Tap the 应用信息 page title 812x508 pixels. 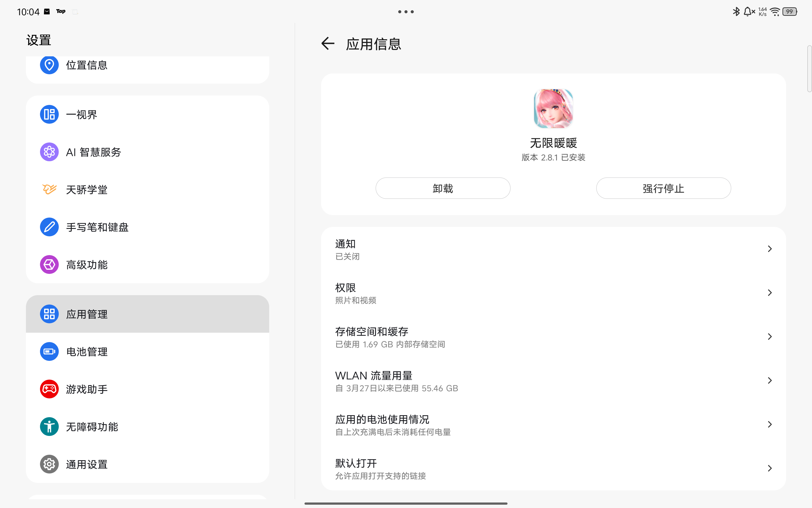[373, 44]
